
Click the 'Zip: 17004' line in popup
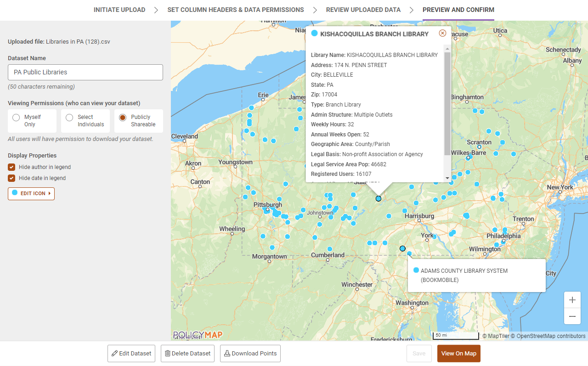click(324, 95)
